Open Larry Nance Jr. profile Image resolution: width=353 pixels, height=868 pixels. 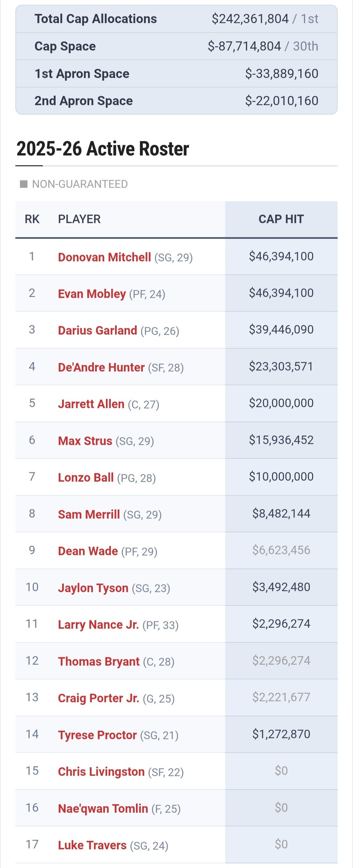(x=98, y=625)
